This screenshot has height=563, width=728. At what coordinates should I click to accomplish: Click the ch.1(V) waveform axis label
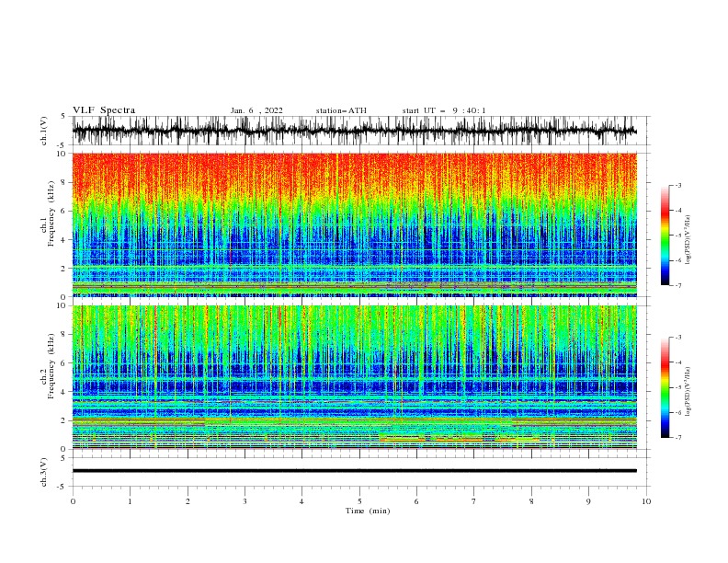44,131
